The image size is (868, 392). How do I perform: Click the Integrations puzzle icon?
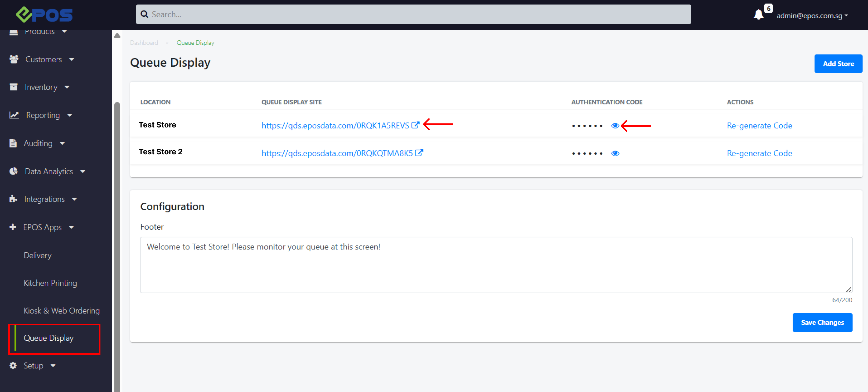13,199
